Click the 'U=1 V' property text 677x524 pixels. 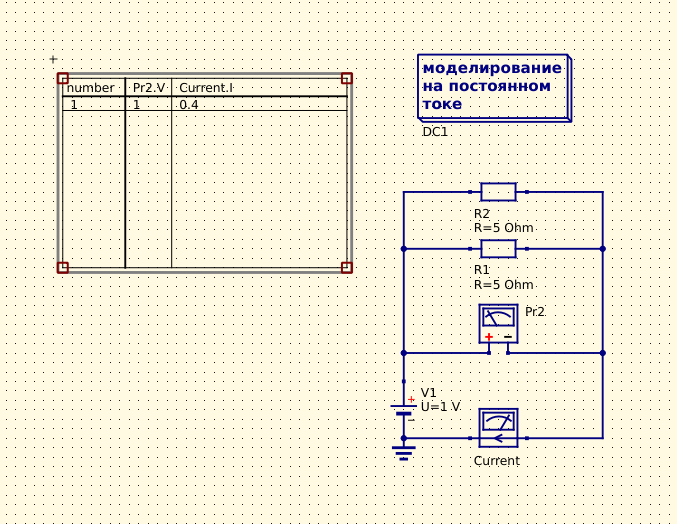click(441, 407)
